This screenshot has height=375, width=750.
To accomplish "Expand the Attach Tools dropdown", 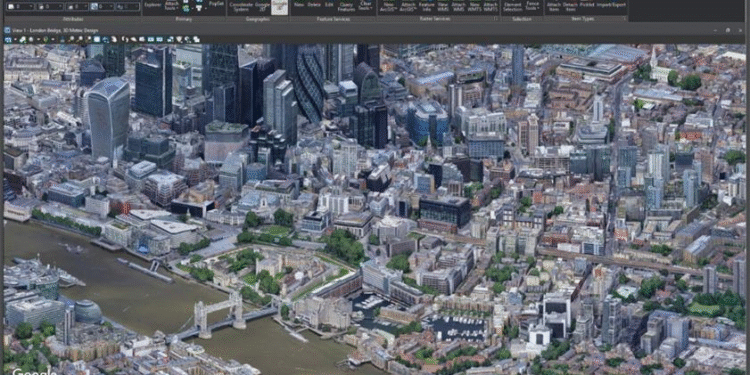I will click(x=170, y=6).
